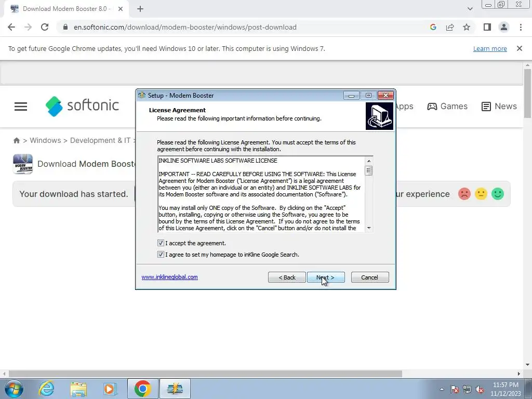Open Chrome's side panel
The height and width of the screenshot is (399, 532).
pyautogui.click(x=487, y=27)
